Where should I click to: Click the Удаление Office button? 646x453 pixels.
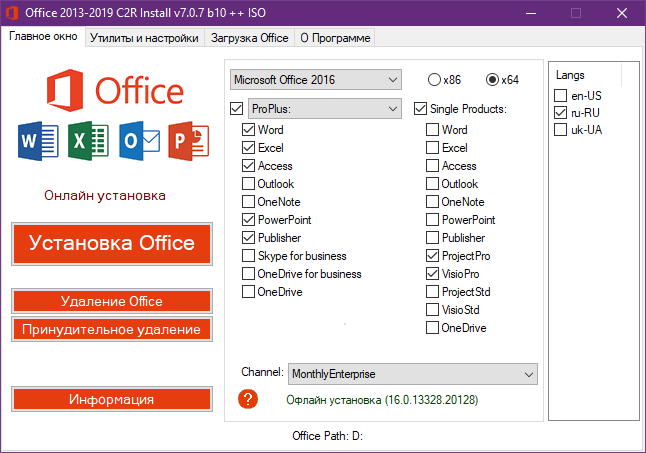[x=112, y=301]
